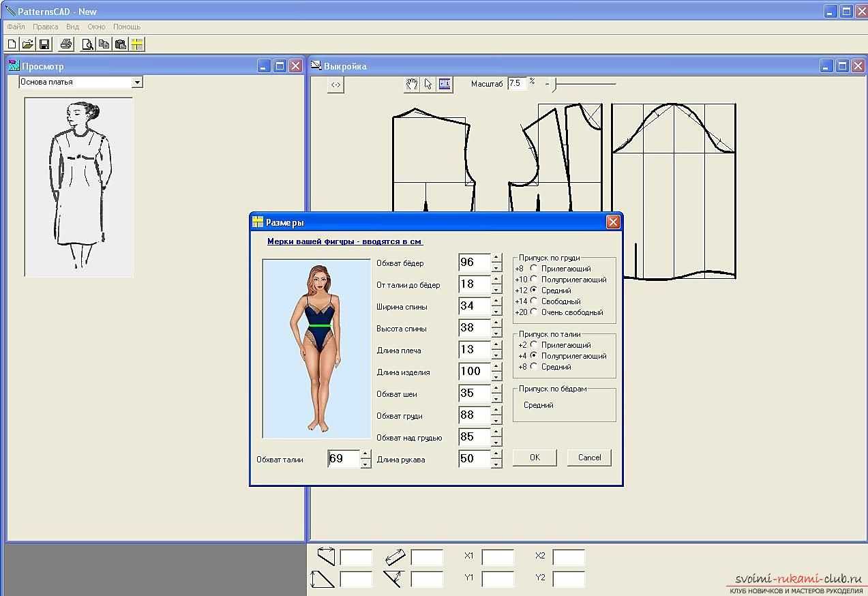Open the Вид menu
The height and width of the screenshot is (596, 868).
tap(73, 27)
